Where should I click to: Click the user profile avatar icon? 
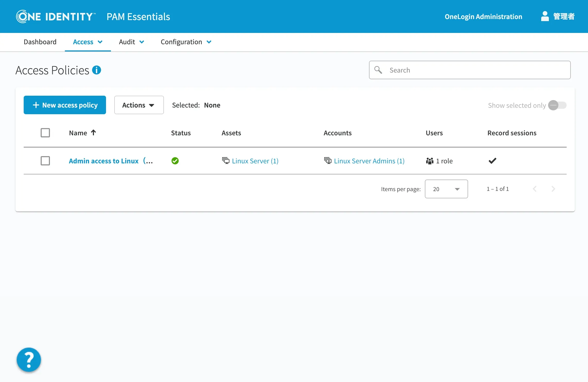(545, 16)
